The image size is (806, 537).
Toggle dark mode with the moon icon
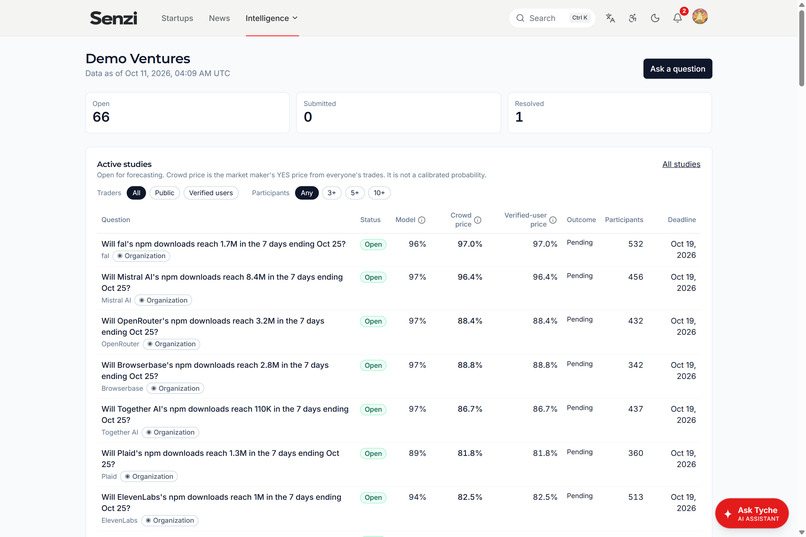[x=655, y=18]
